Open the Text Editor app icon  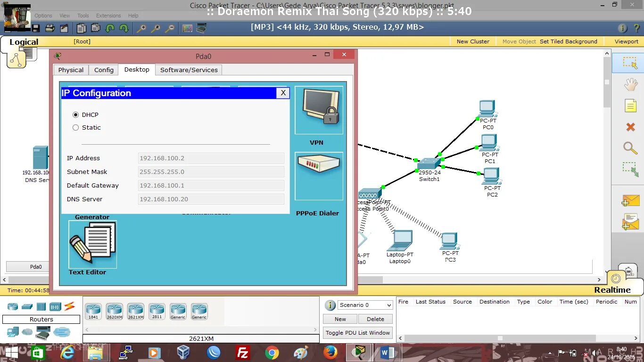[93, 244]
